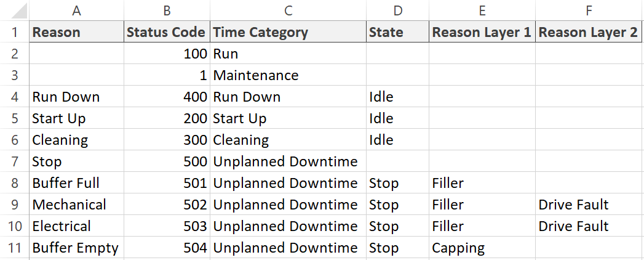Select Drive Fault cell in row 9
The width and height of the screenshot is (644, 260).
click(x=589, y=205)
